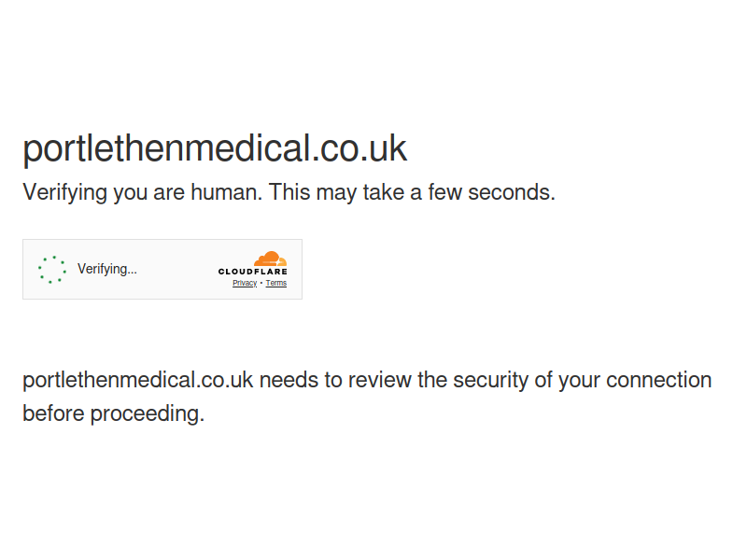747x560 pixels.
Task: Click the "before proceeding." line
Action: (x=113, y=413)
